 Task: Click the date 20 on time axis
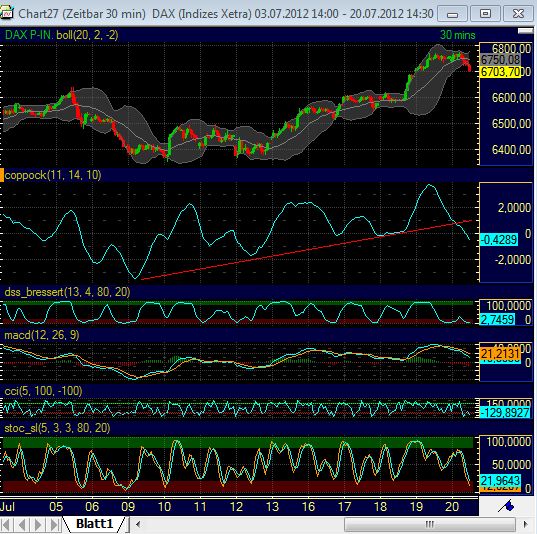coord(452,507)
